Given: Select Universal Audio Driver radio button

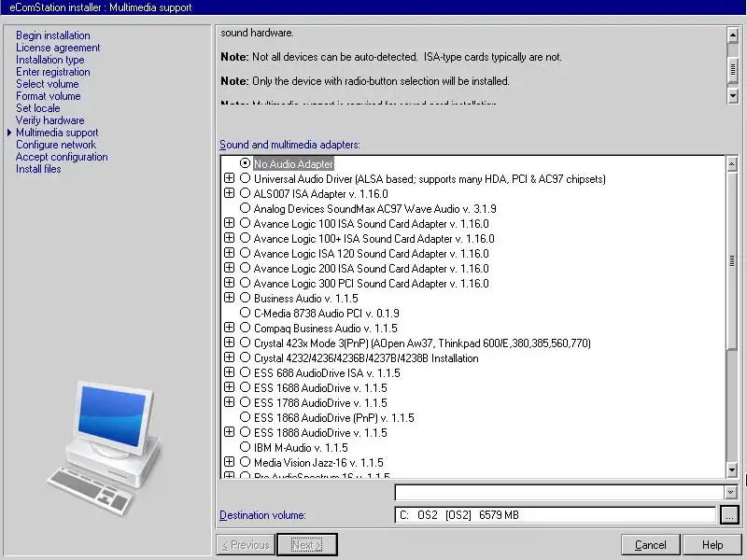Looking at the screenshot, I should (x=245, y=178).
